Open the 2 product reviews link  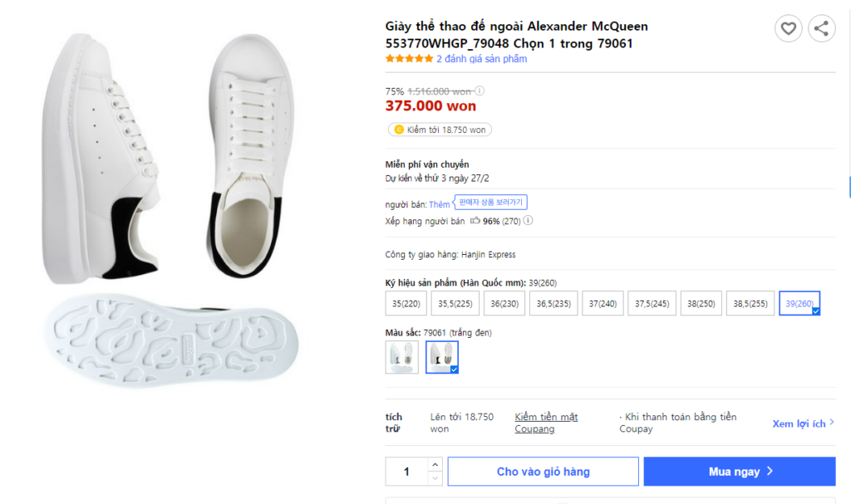coord(482,59)
